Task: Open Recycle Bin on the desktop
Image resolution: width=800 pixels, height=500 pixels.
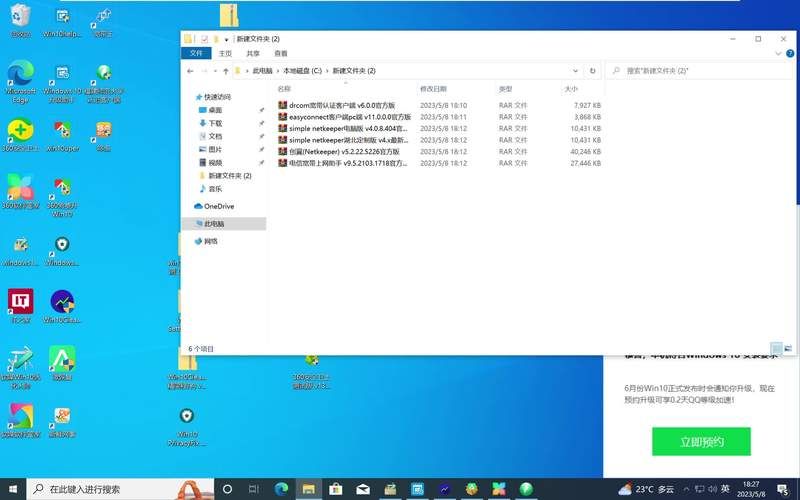Action: pyautogui.click(x=20, y=20)
